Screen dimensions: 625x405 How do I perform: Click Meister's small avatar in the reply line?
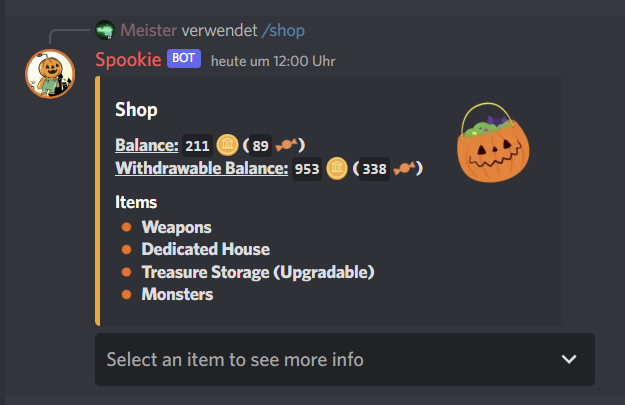105,30
